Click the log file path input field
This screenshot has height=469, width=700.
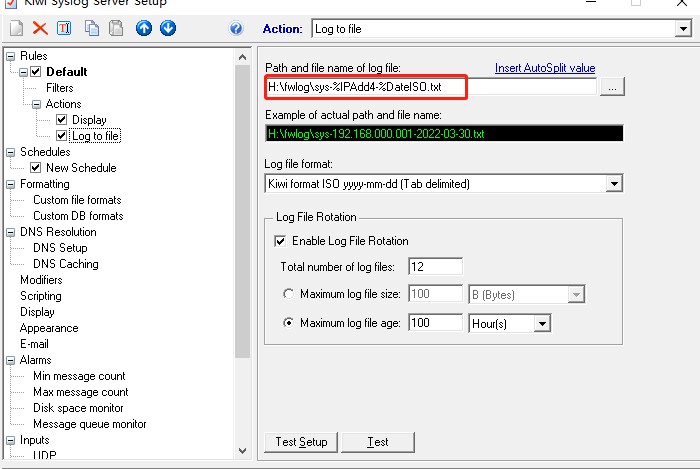pyautogui.click(x=431, y=87)
